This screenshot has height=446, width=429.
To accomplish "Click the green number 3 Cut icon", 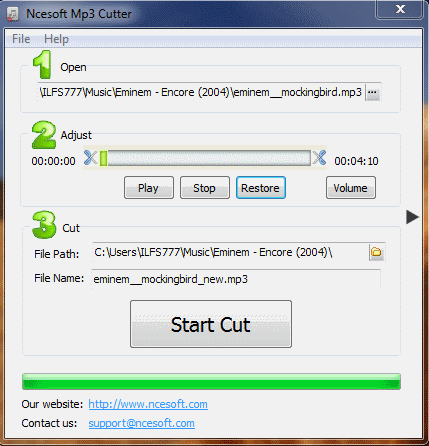I will (44, 224).
